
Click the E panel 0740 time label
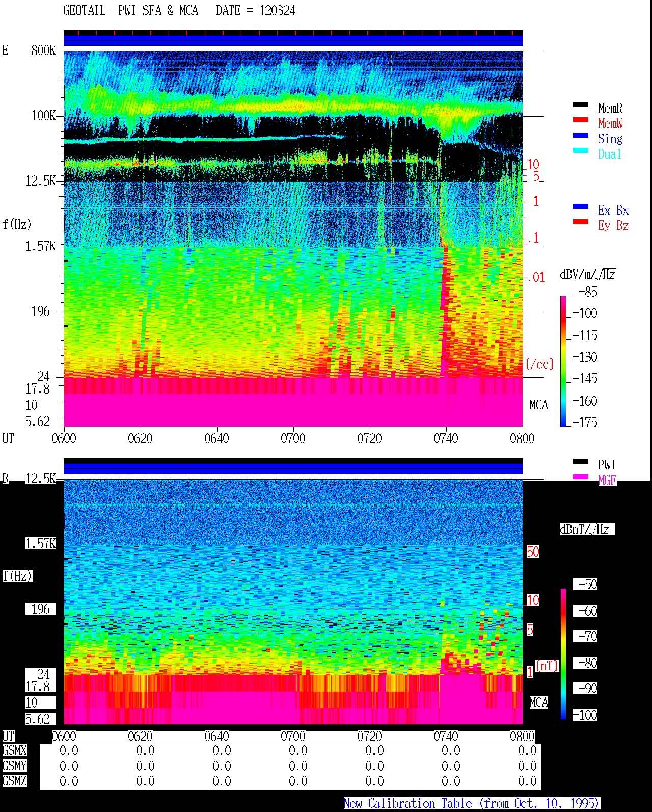point(446,438)
